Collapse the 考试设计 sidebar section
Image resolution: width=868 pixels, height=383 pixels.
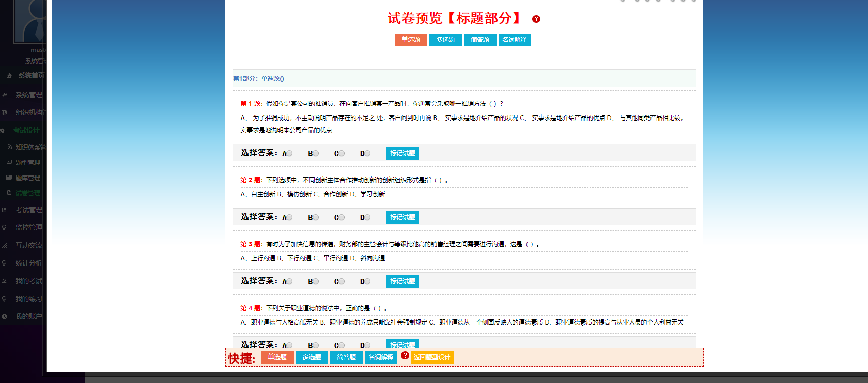tap(26, 131)
